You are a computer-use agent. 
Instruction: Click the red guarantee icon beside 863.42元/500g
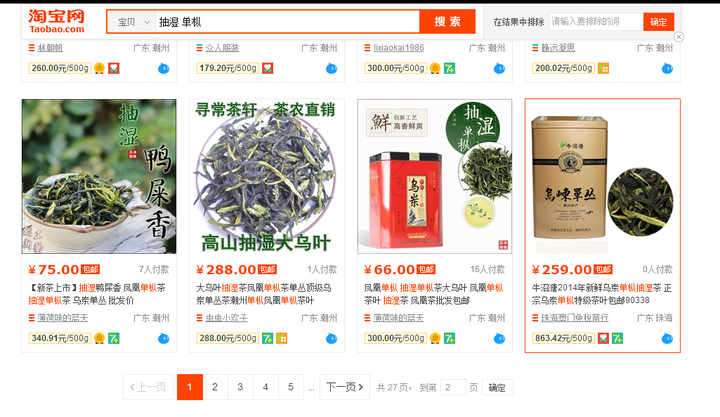tap(603, 338)
